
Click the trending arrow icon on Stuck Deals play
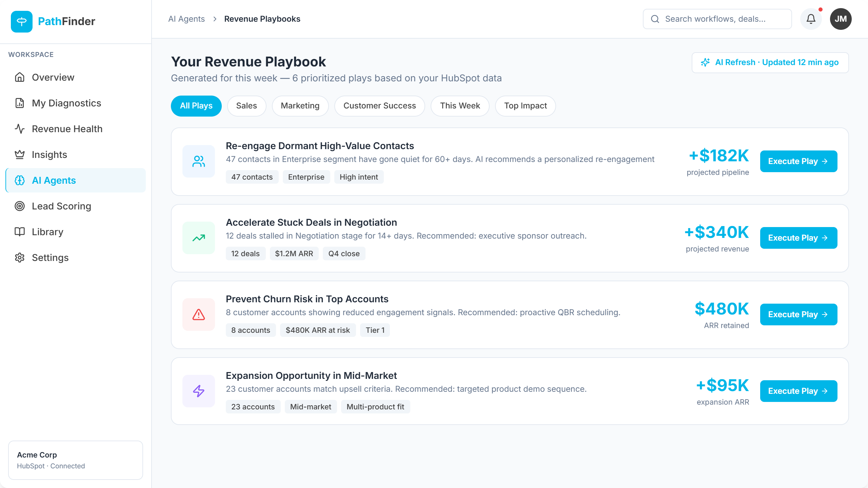point(199,238)
